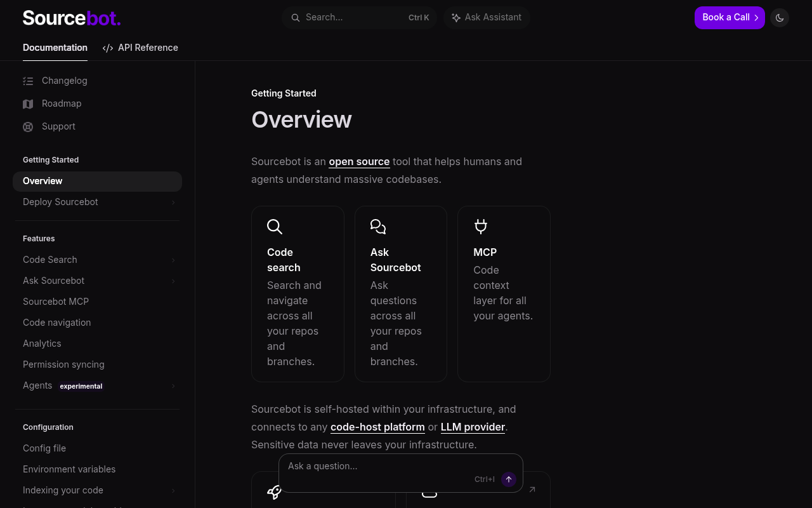Click the Code search magnifier card icon
Image resolution: width=812 pixels, height=508 pixels.
(x=275, y=227)
